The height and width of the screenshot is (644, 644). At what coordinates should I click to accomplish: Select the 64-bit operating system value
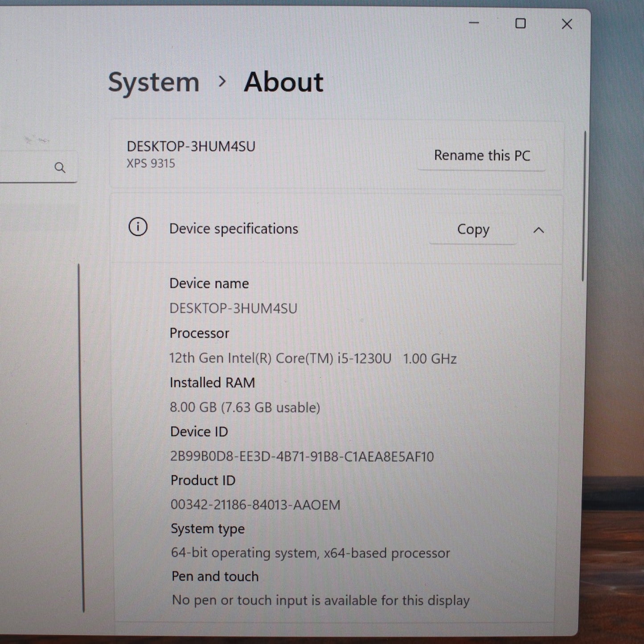coord(311,553)
